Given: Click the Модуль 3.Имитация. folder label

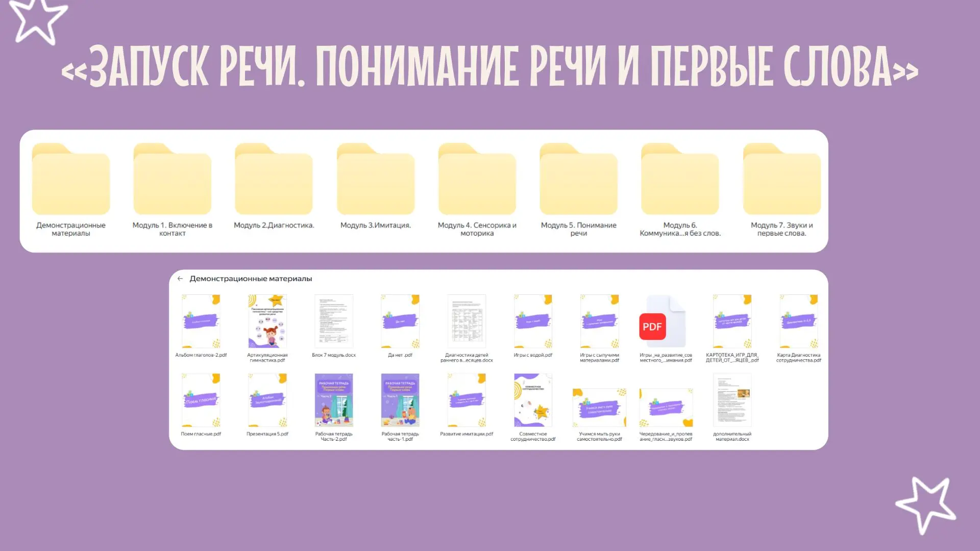Looking at the screenshot, I should 376,226.
